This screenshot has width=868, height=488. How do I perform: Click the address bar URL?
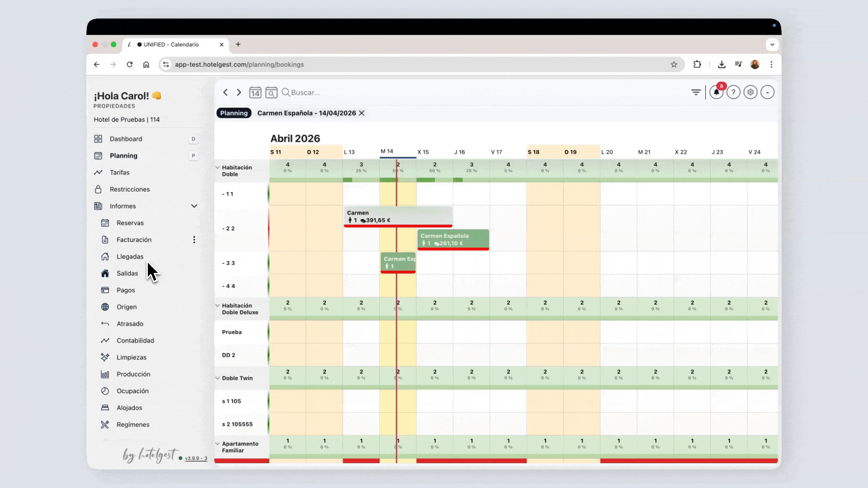239,65
